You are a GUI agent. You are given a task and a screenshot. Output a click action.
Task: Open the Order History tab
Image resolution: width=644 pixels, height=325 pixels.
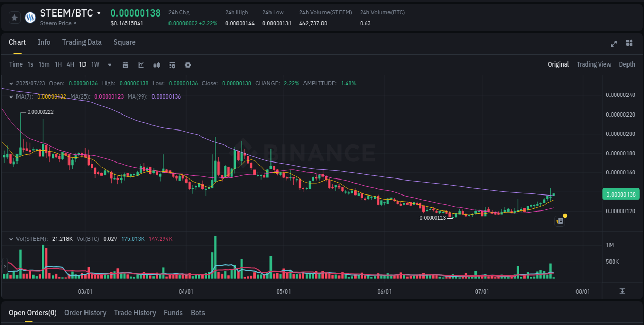(x=86, y=313)
